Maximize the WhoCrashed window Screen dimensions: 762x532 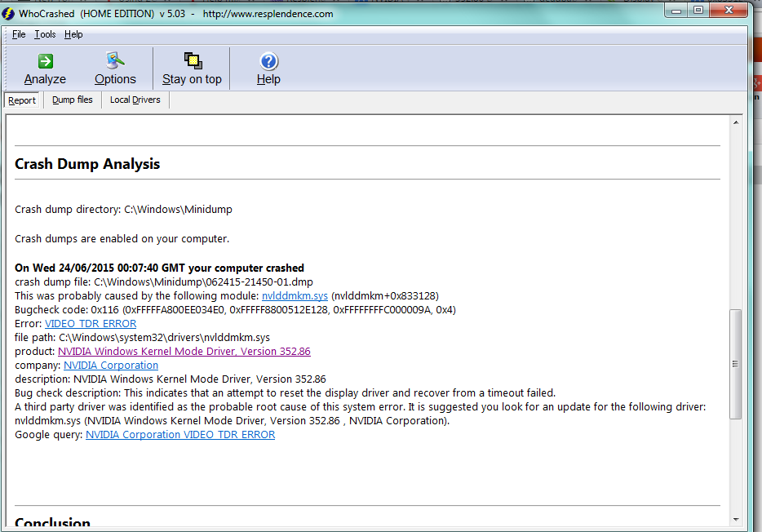698,11
